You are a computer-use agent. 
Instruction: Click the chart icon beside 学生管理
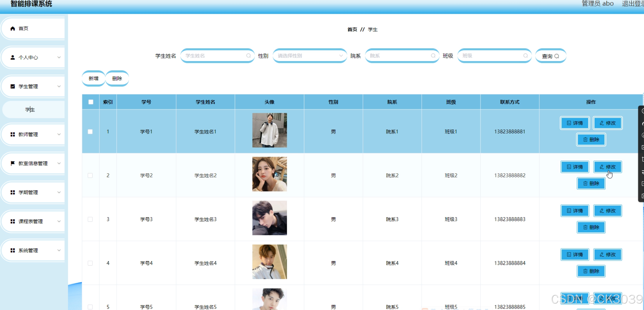coord(12,86)
